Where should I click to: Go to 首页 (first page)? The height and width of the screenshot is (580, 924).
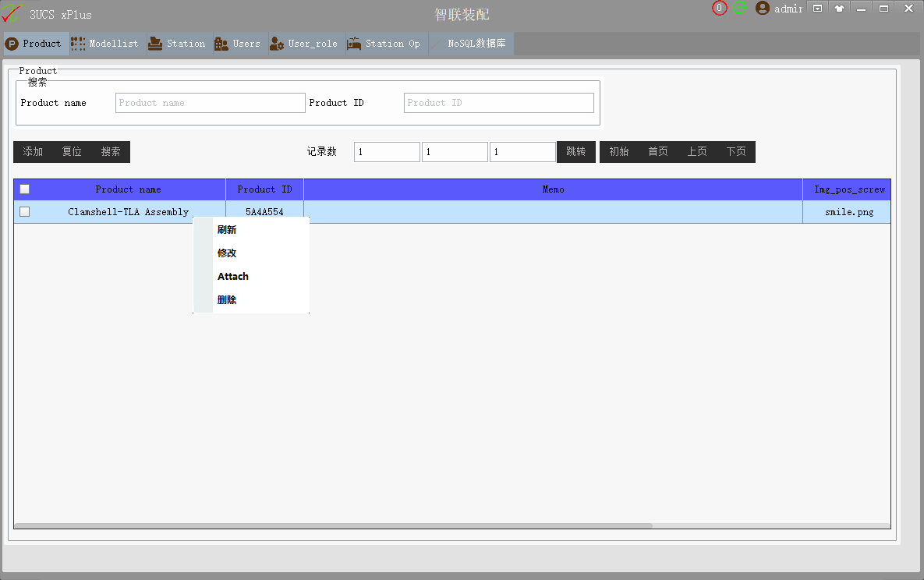point(657,152)
